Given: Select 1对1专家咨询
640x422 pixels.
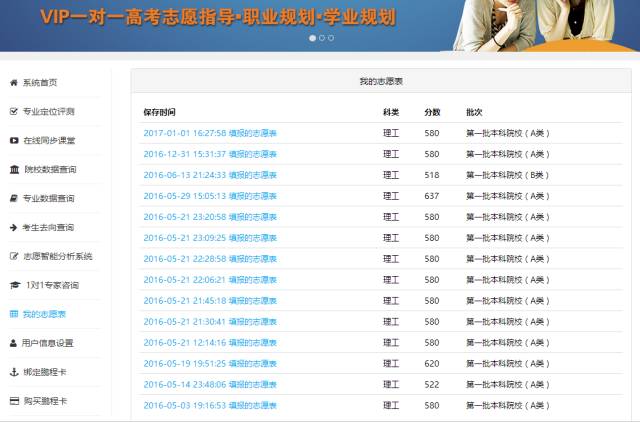Looking at the screenshot, I should (x=52, y=285).
